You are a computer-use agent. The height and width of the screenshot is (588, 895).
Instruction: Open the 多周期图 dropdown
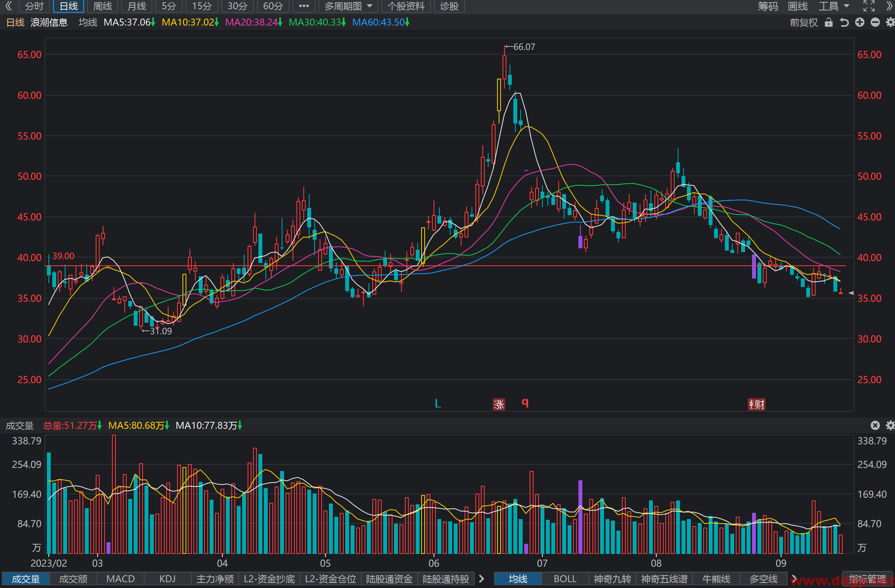tap(348, 6)
